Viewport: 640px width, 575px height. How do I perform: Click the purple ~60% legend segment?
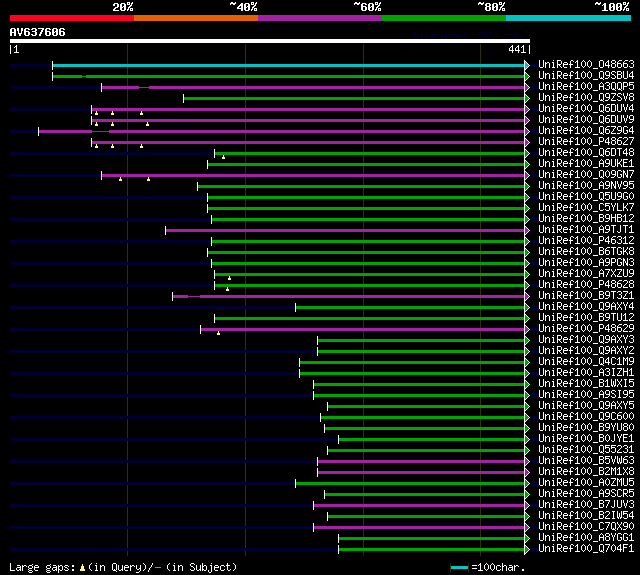[320, 18]
